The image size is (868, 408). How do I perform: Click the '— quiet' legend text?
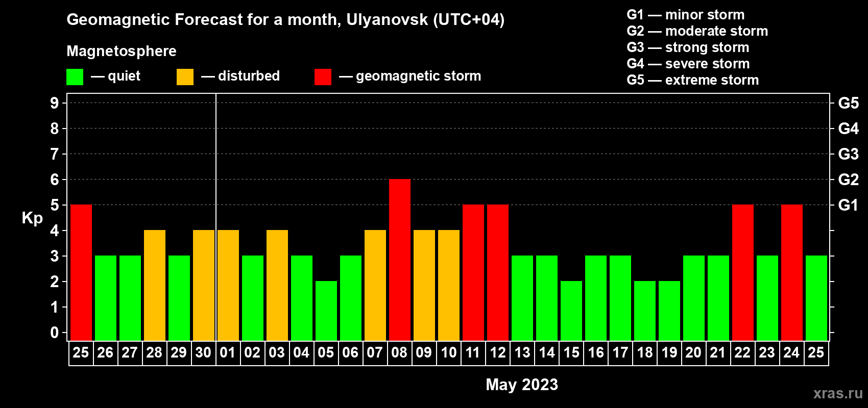pos(115,76)
